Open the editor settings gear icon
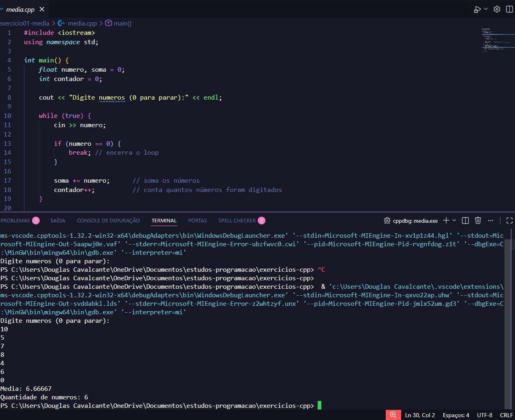The image size is (515, 420). (497, 9)
